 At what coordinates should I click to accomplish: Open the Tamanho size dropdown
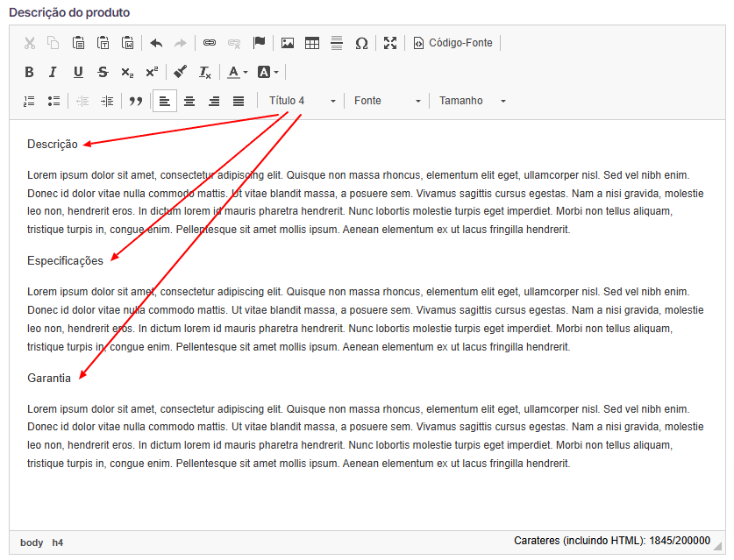[472, 101]
